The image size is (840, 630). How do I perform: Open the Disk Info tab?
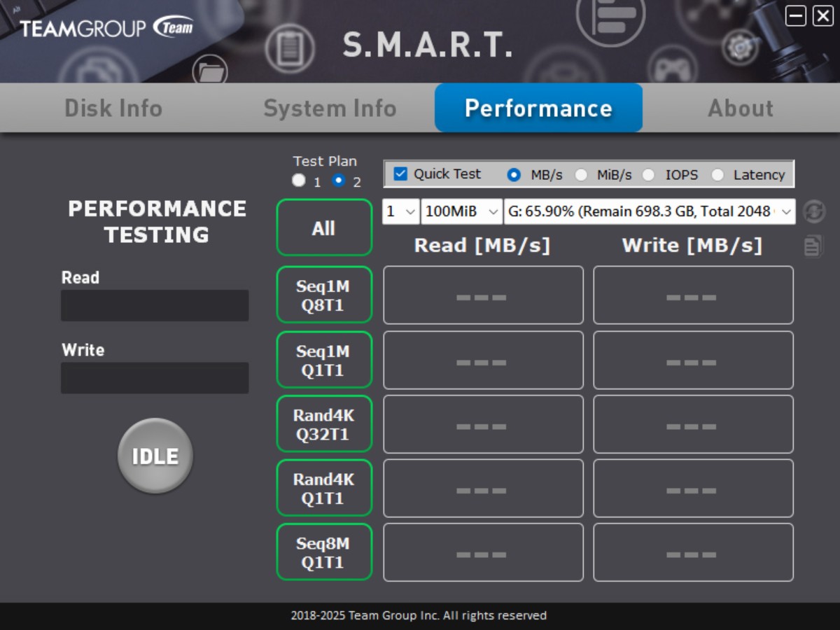coord(113,108)
